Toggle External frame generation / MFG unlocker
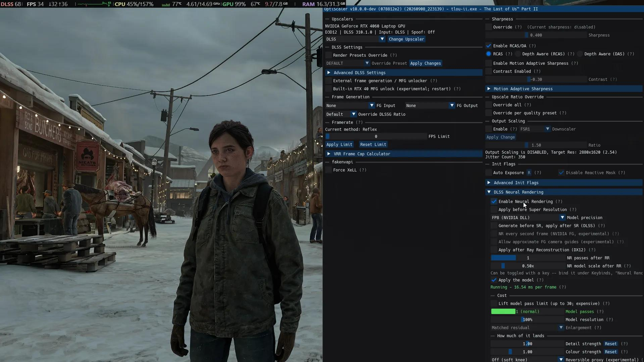Image resolution: width=644 pixels, height=362 pixels. [x=329, y=81]
